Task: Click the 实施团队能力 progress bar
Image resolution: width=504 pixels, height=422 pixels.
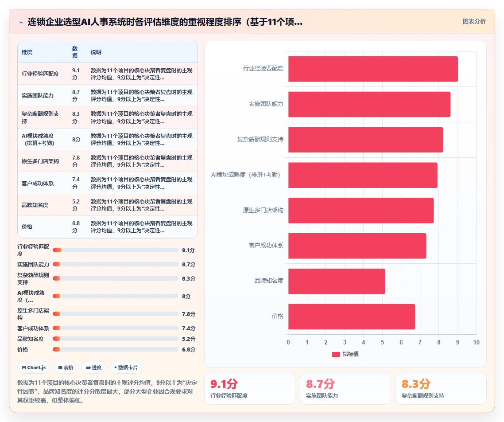Action: point(116,264)
